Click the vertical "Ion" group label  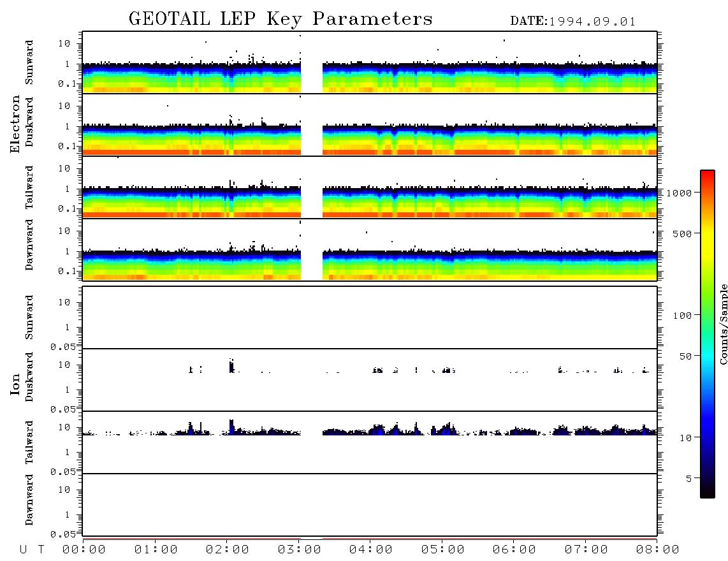15,384
